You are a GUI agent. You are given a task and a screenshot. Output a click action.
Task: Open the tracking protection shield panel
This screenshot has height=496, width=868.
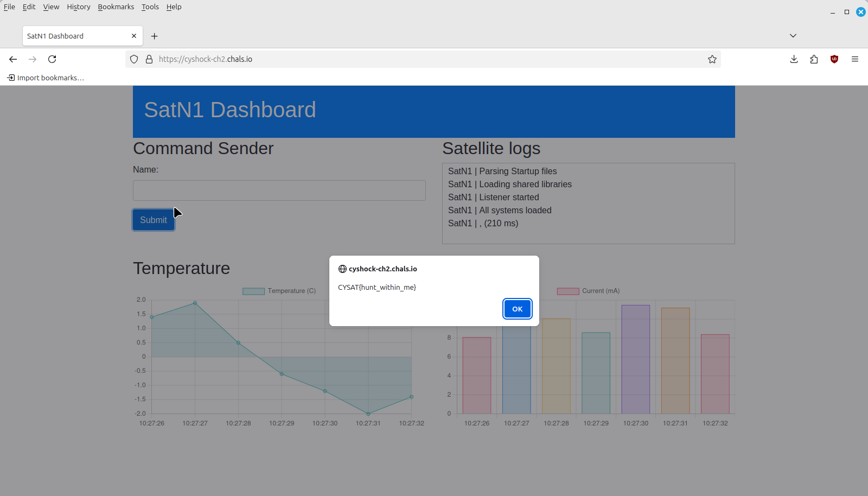pyautogui.click(x=134, y=59)
